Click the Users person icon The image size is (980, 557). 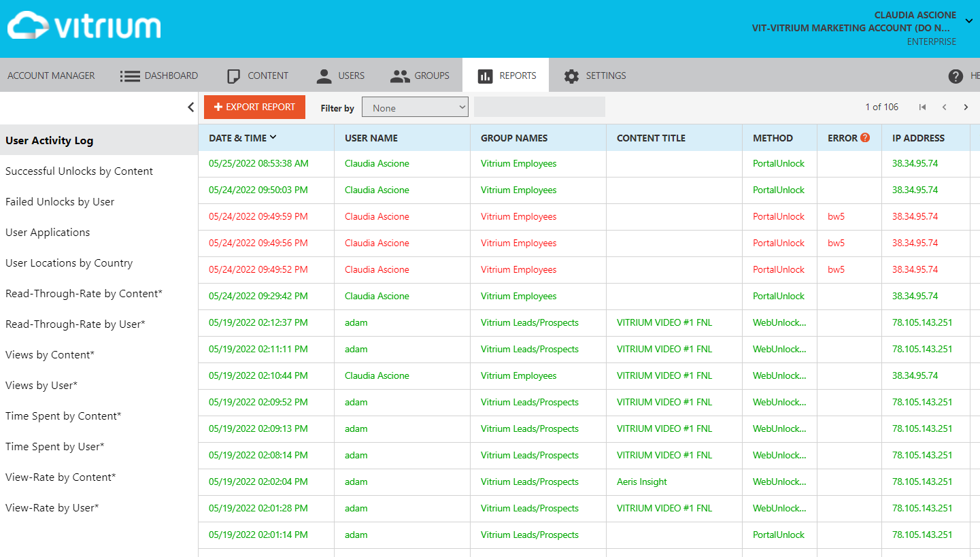click(324, 76)
